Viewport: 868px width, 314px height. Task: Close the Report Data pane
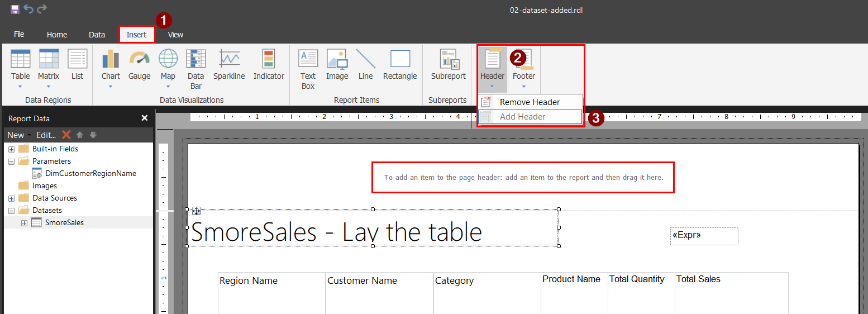pos(145,118)
